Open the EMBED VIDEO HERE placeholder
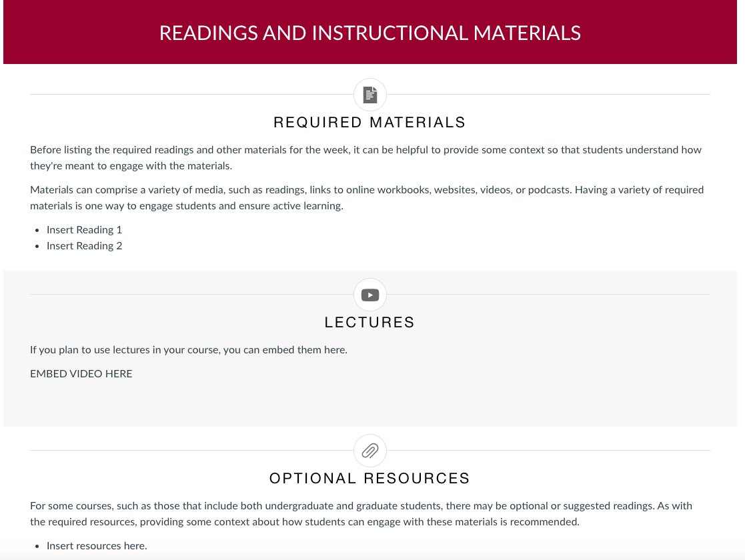This screenshot has width=745, height=560. pyautogui.click(x=81, y=374)
